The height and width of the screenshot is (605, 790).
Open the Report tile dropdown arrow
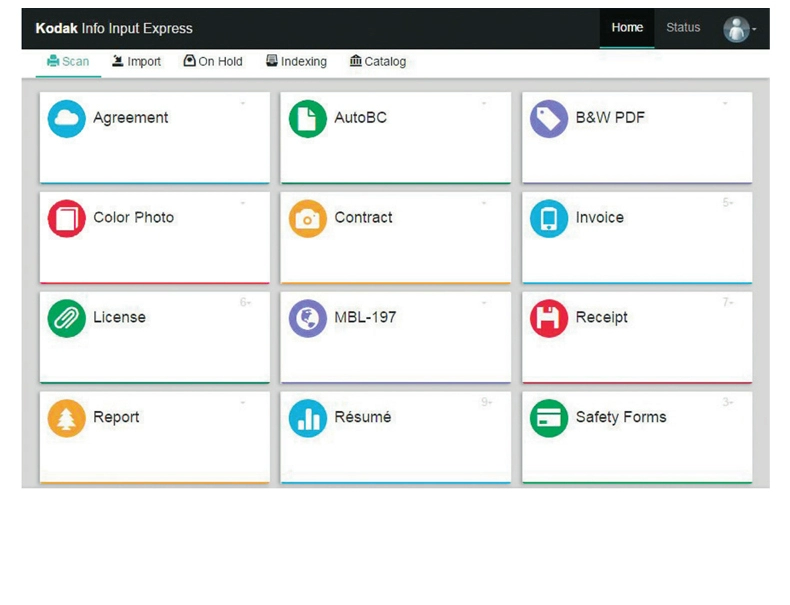243,402
